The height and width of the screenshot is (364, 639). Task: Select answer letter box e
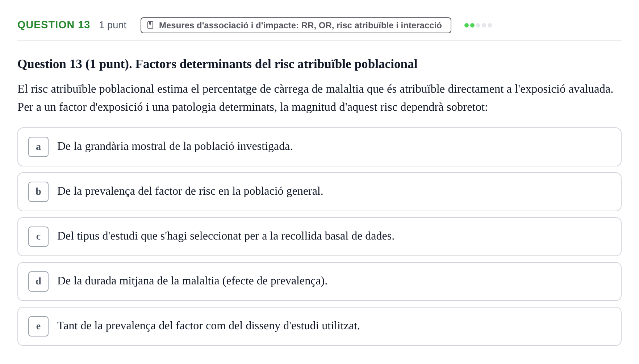38,326
